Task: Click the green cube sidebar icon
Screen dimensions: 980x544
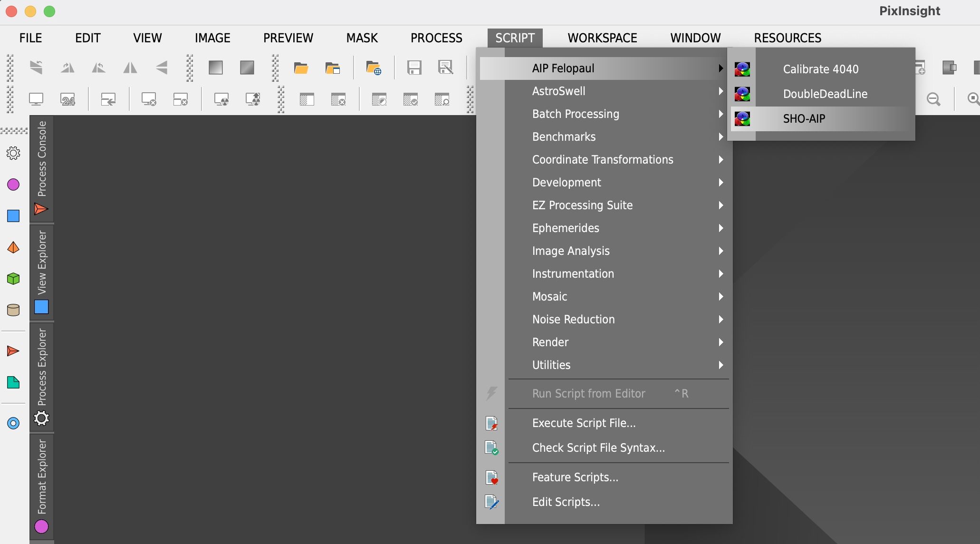Action: click(13, 279)
